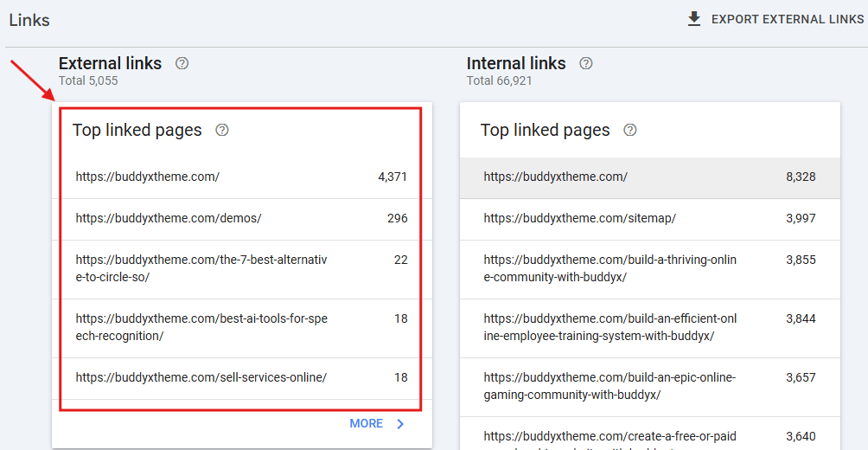Click the 3,657 link count value
Screen dimensions: 868x450
pos(801,377)
